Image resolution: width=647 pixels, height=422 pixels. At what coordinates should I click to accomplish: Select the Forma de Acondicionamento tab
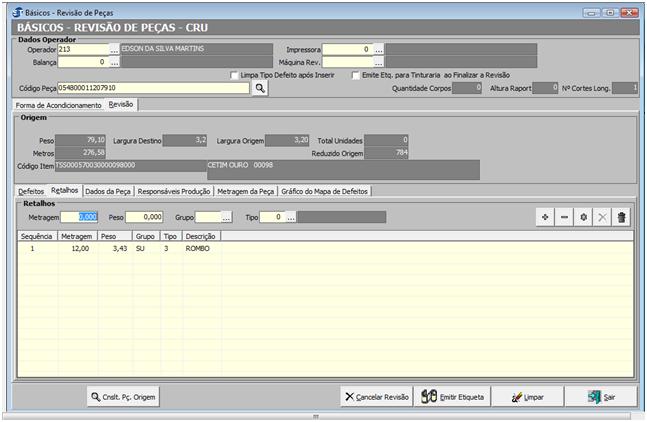tap(58, 105)
